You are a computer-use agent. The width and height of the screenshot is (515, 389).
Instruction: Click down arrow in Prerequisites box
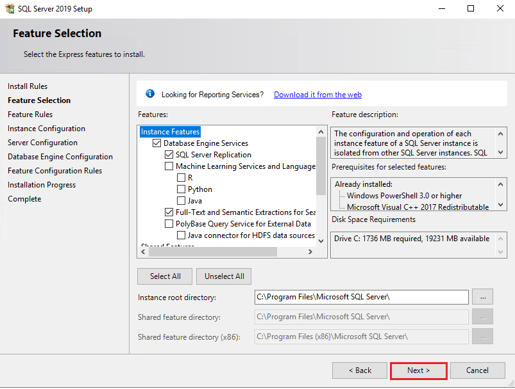tap(500, 204)
